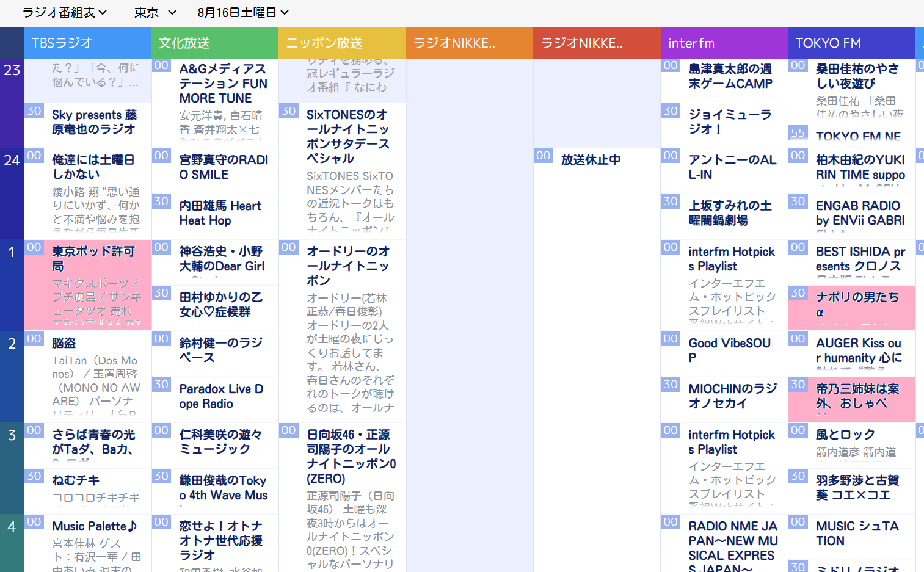Select the TBSラジオ station header
The height and width of the screenshot is (572, 924).
coord(87,43)
